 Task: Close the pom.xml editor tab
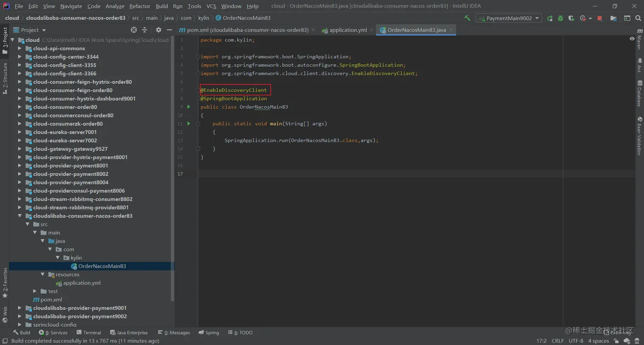[x=313, y=30]
